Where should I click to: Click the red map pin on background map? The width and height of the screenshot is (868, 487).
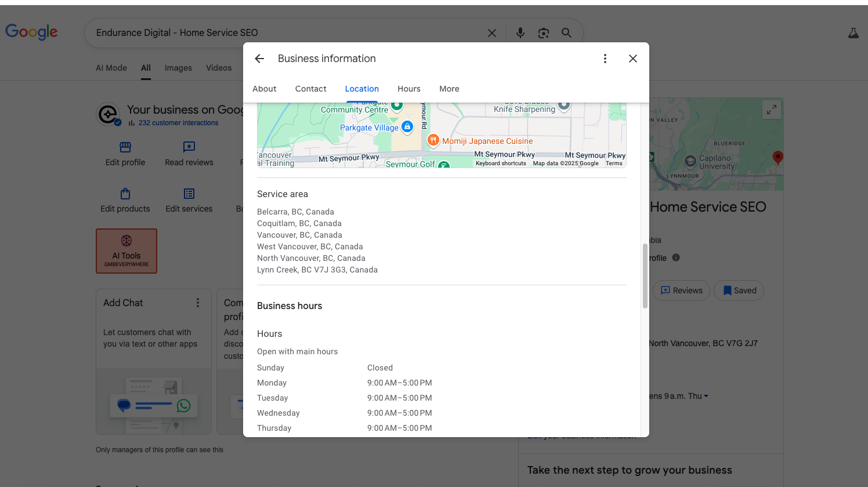click(x=778, y=157)
